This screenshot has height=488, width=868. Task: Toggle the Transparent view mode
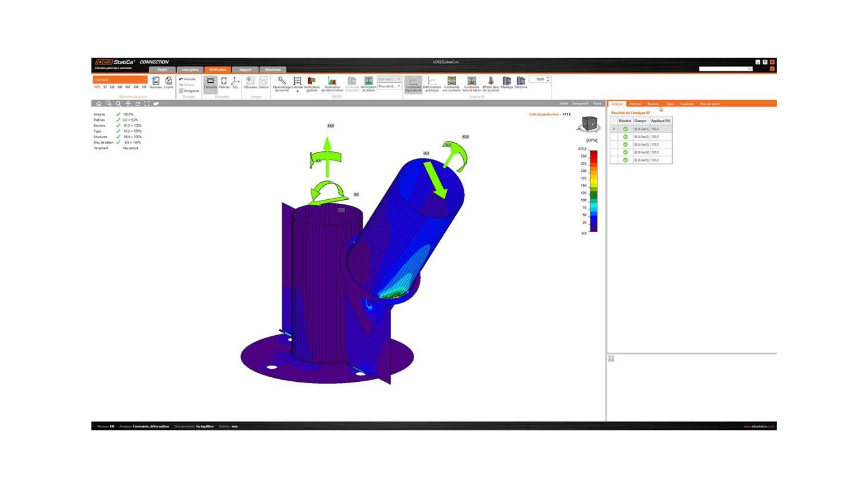tap(580, 103)
